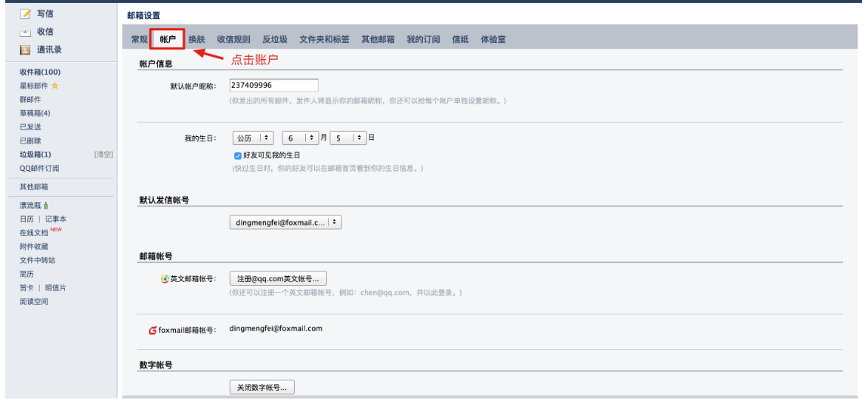The image size is (868, 400).
Task: Click the 关闭数字帐号 button
Action: [261, 387]
